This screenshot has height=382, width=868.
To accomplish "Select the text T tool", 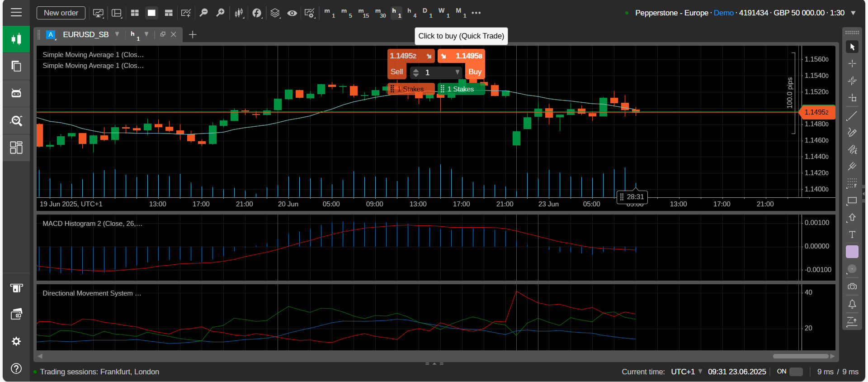I will 852,234.
